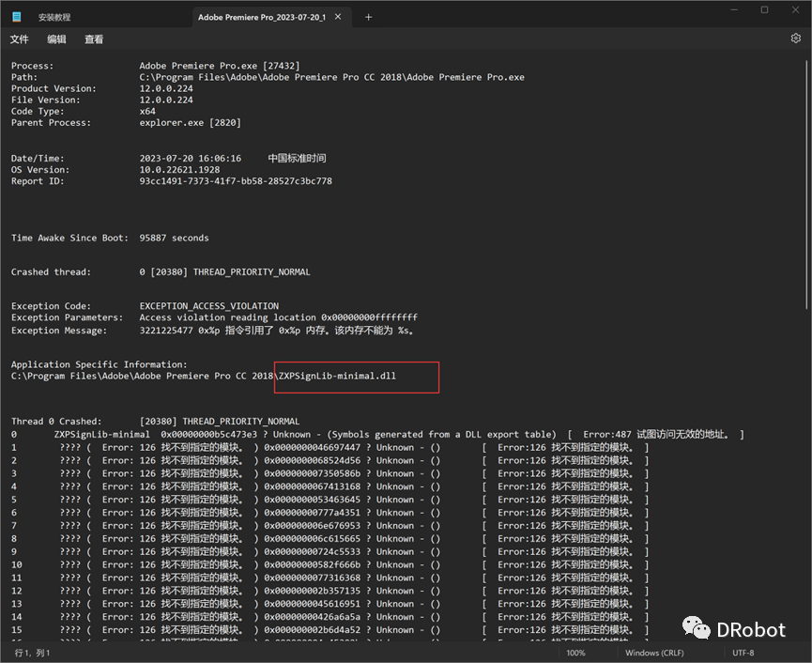
Task: Click the EXCEPTION_ACCESS_VIOLATION text
Action: [x=208, y=306]
